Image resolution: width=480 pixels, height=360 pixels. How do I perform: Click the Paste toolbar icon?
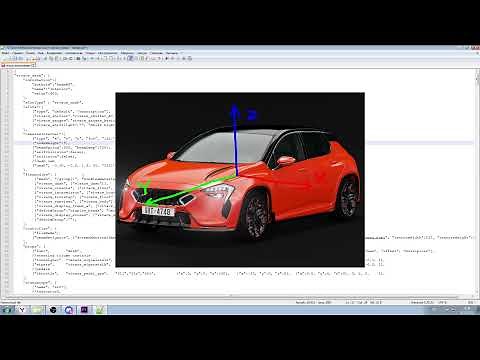click(57, 58)
